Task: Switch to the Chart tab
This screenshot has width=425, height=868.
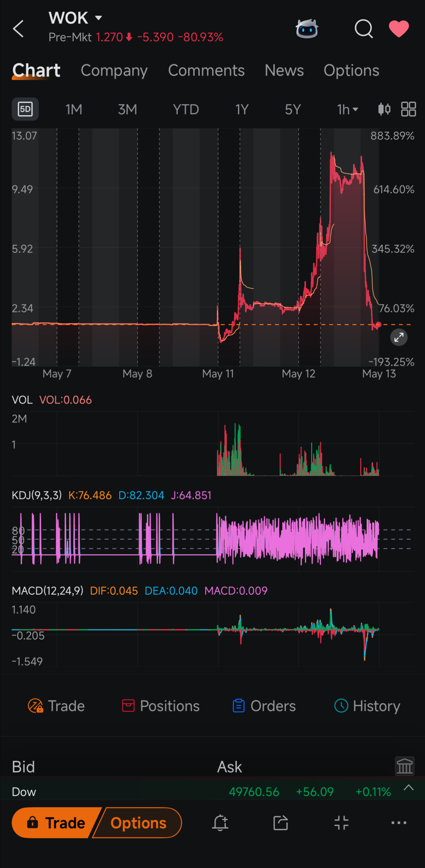Action: click(x=36, y=70)
